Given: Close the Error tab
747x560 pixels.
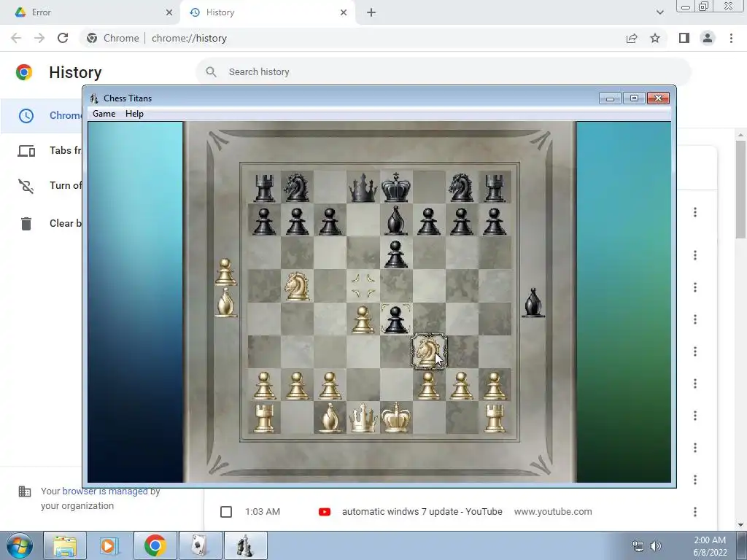Looking at the screenshot, I should tap(169, 12).
